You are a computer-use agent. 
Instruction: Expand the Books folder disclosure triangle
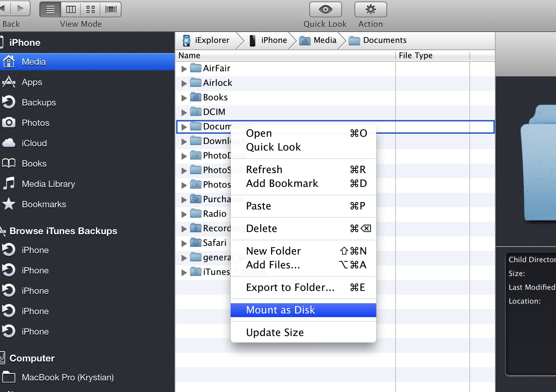pos(184,98)
